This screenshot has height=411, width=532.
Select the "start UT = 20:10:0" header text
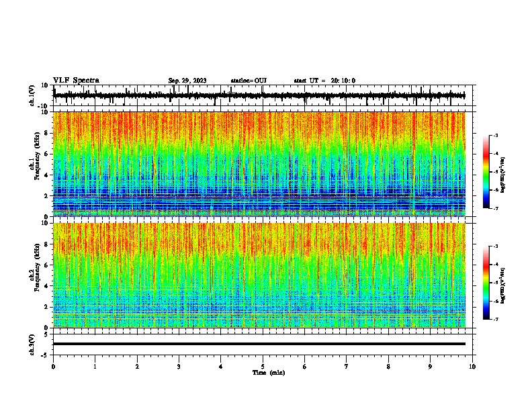tap(324, 81)
